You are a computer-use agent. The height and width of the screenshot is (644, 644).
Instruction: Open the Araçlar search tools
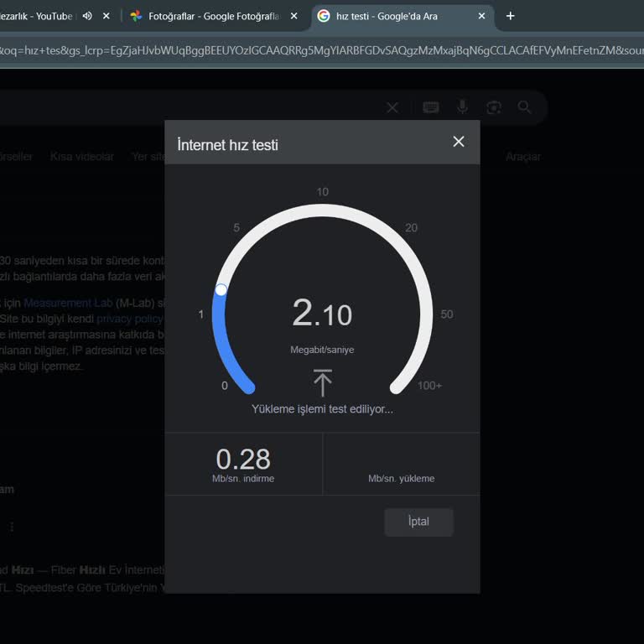(523, 157)
